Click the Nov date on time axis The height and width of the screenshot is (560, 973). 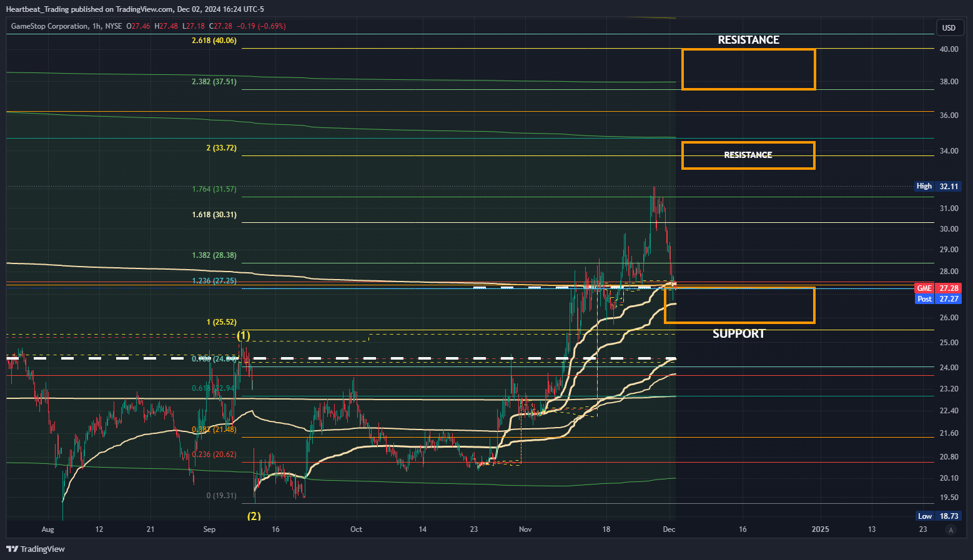point(525,529)
